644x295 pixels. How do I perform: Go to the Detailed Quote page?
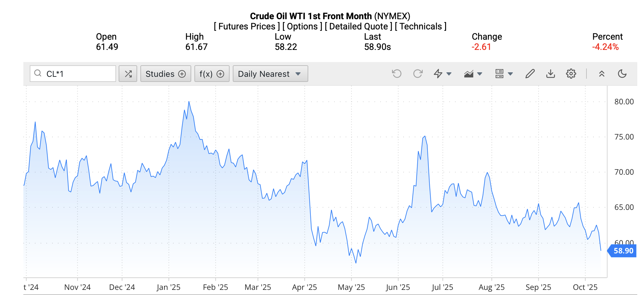[358, 27]
